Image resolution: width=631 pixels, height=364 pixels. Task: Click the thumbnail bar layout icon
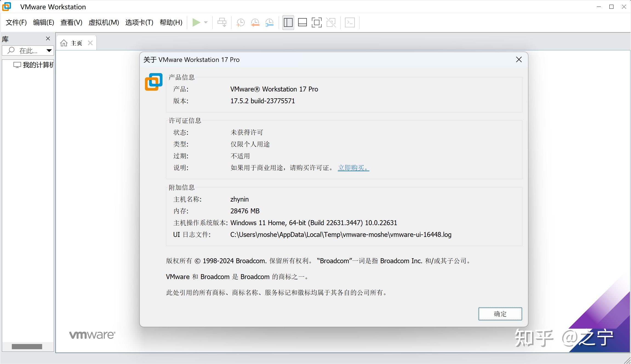[302, 22]
